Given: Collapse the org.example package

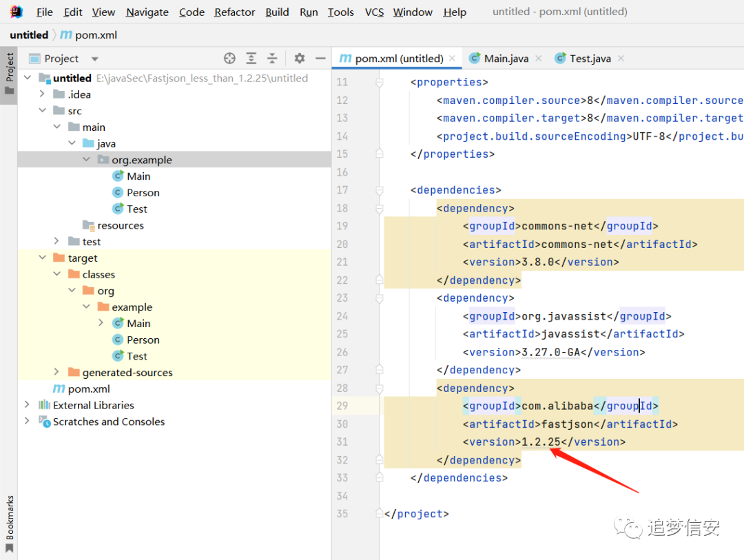Looking at the screenshot, I should pyautogui.click(x=86, y=159).
